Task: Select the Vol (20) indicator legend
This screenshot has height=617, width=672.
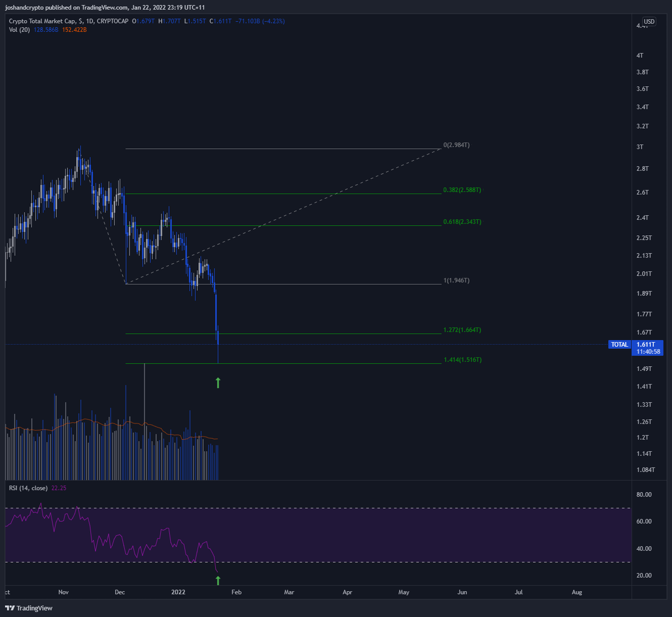Action: [21, 30]
